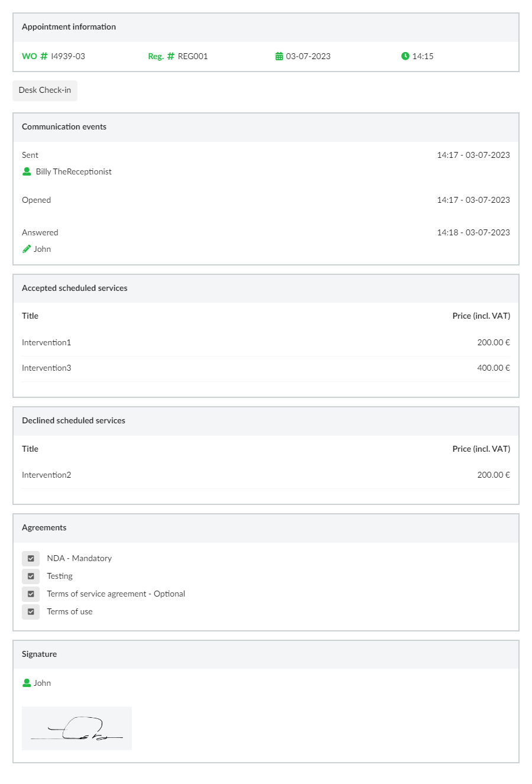
Task: Click John's signature image
Action: (77, 728)
